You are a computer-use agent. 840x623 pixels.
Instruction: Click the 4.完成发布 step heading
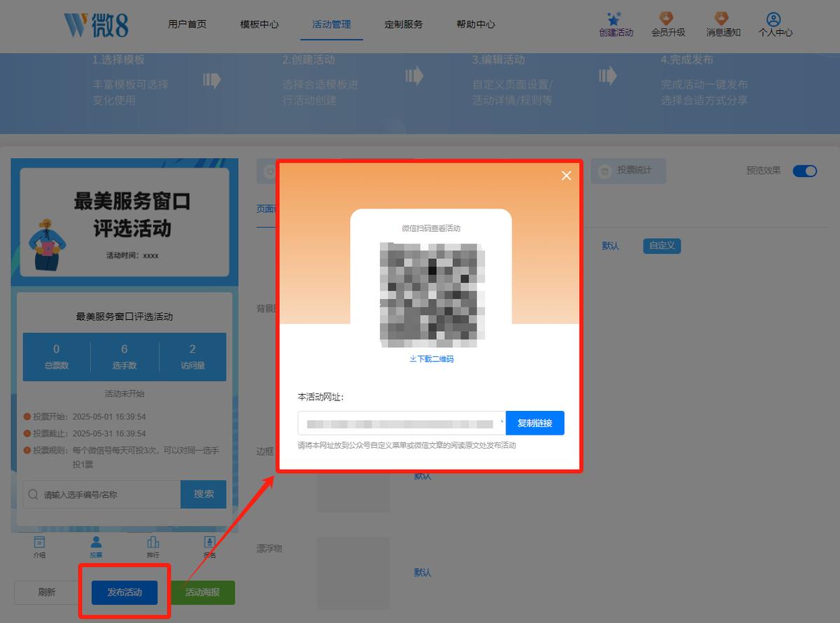point(687,60)
